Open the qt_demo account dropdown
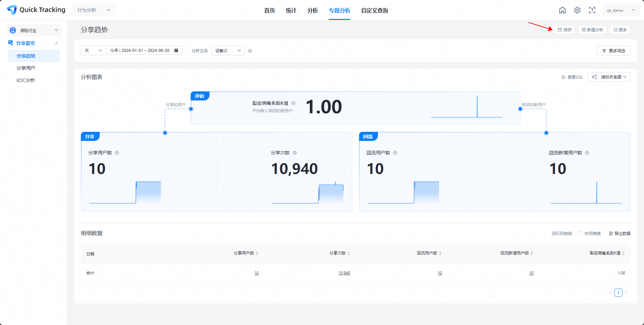Image resolution: width=644 pixels, height=325 pixels. (x=621, y=10)
